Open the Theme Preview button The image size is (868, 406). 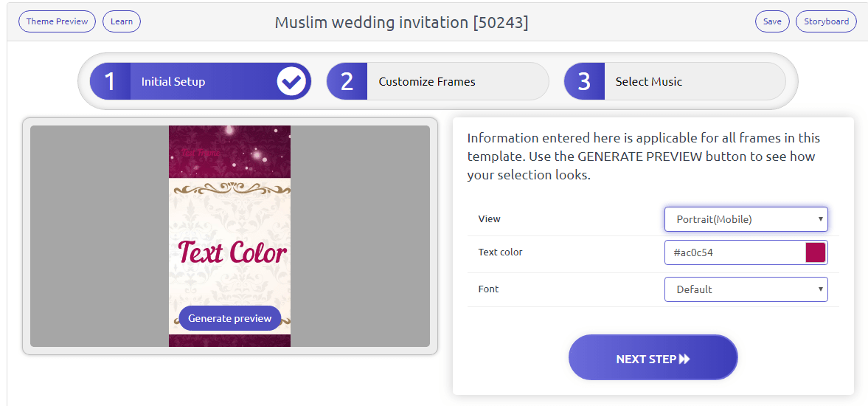click(x=57, y=21)
